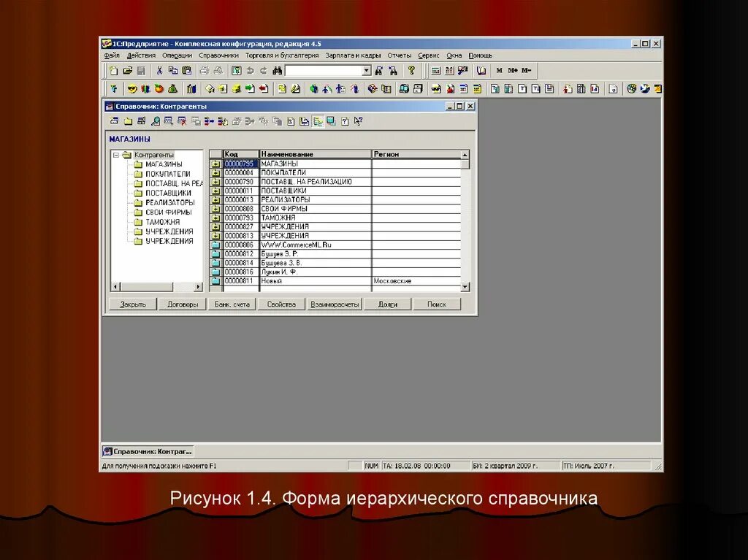Open the calendar icon next to calculator
This screenshot has height=560, width=748.
click(x=449, y=71)
